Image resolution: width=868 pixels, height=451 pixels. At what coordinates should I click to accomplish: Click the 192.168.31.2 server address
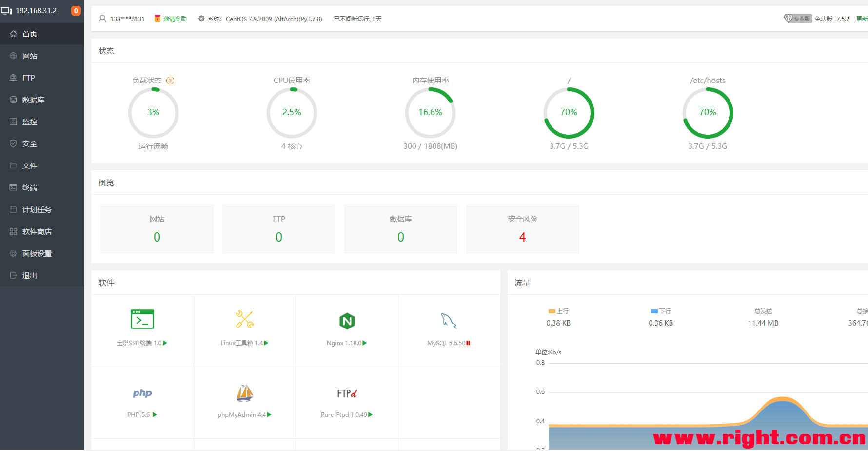pyautogui.click(x=36, y=11)
